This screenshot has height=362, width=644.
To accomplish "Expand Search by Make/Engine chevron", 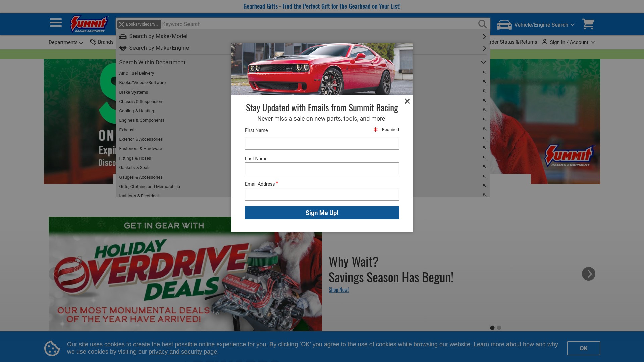I will pos(484,48).
